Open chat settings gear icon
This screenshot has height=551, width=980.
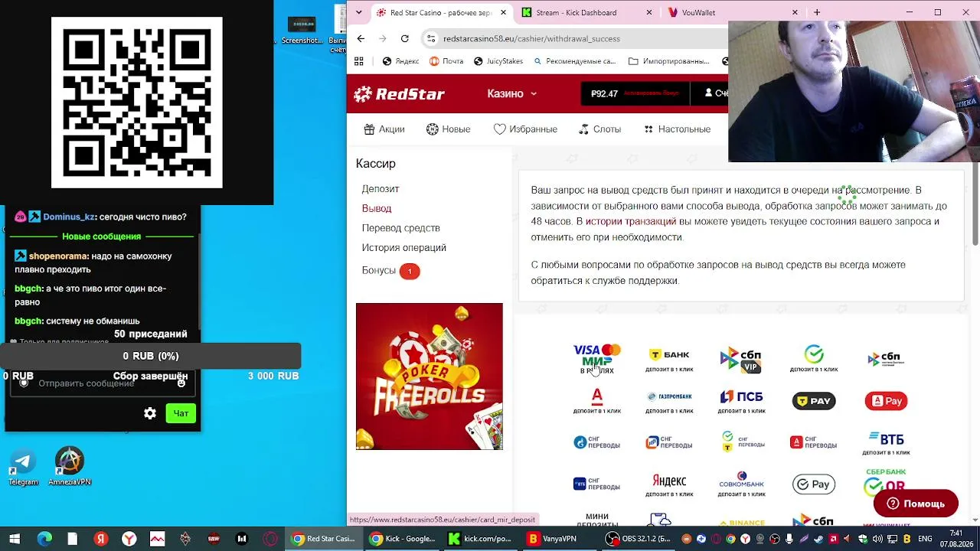(x=150, y=413)
